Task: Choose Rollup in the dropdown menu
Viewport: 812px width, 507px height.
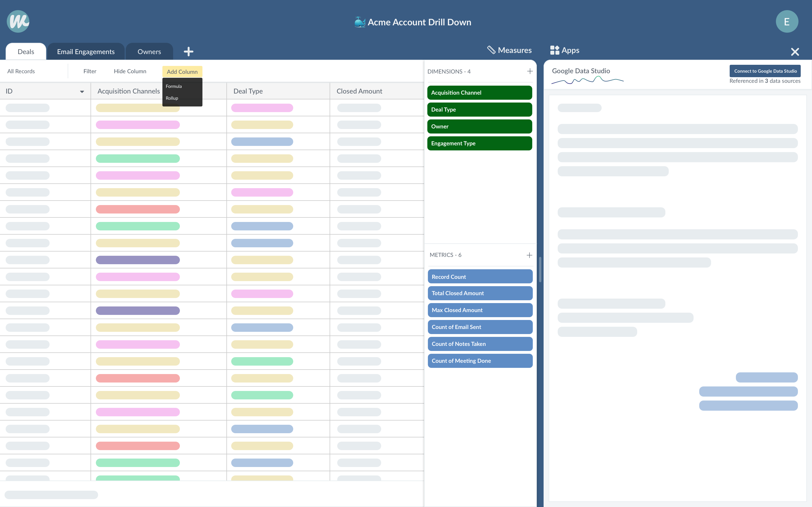Action: (x=172, y=98)
